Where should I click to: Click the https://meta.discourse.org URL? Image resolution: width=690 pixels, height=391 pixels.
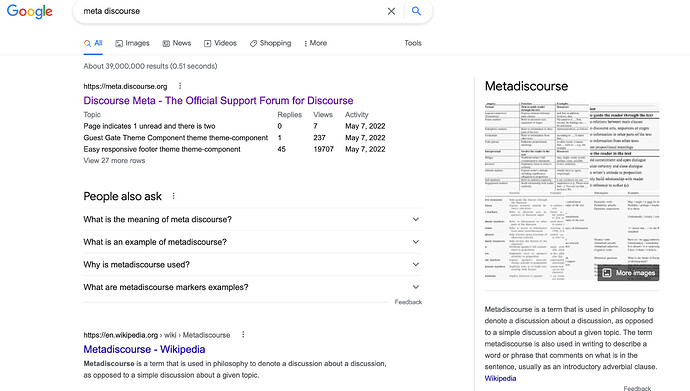point(125,87)
